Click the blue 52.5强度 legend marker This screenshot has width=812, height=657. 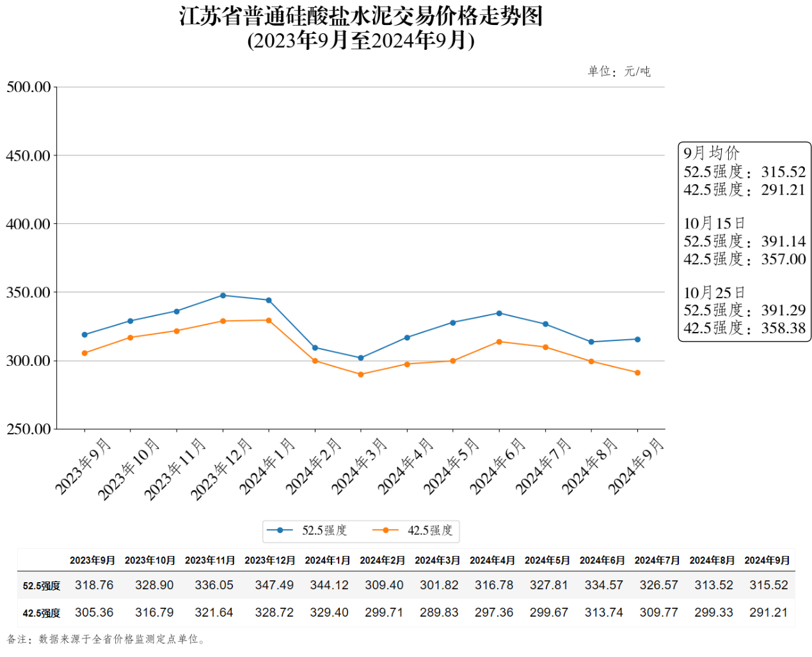coord(280,530)
